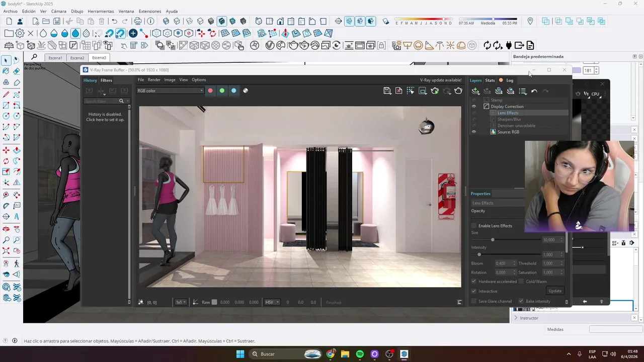Click the Frame Buffer status bar menu icon

click(x=459, y=302)
